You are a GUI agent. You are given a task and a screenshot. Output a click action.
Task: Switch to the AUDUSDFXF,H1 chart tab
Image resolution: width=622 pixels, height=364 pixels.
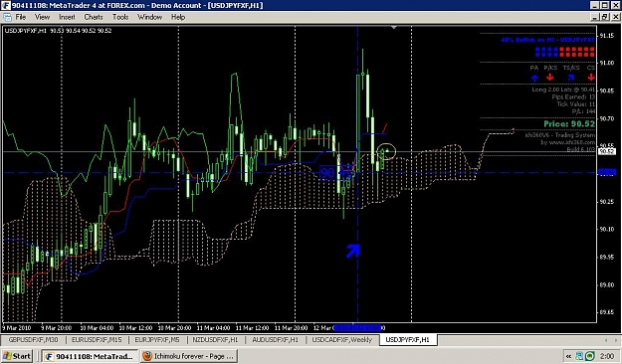pyautogui.click(x=275, y=340)
